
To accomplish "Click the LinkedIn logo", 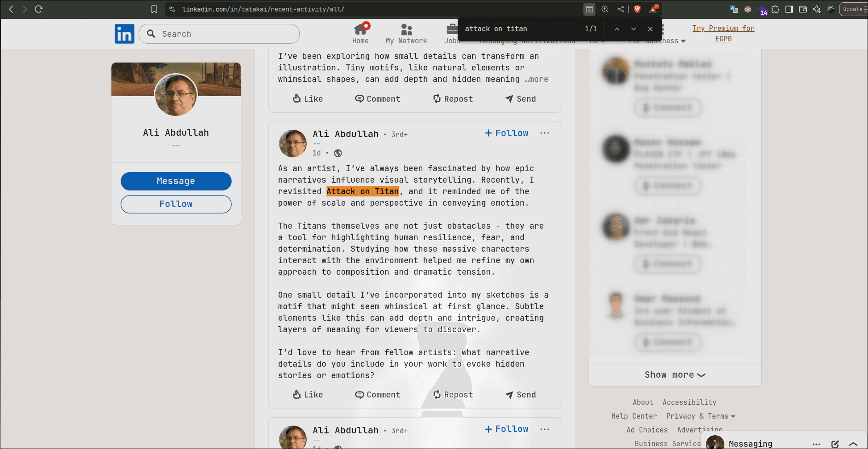I will click(x=124, y=33).
